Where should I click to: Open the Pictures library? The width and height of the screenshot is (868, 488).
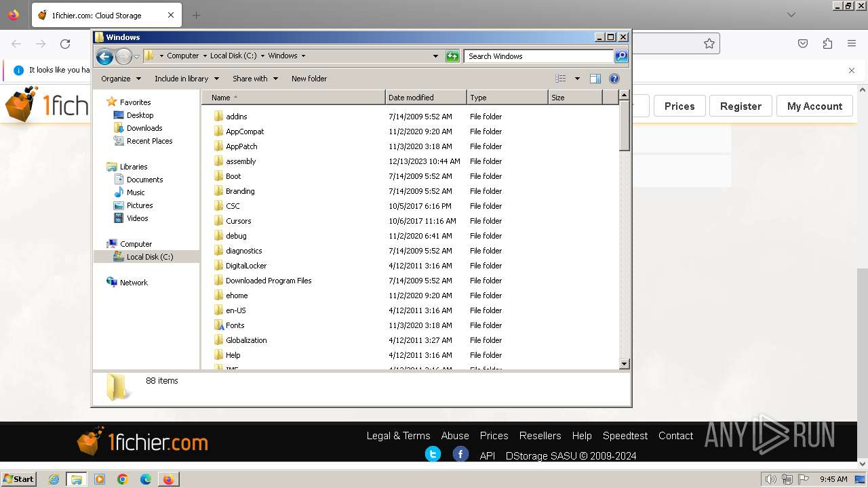[140, 205]
